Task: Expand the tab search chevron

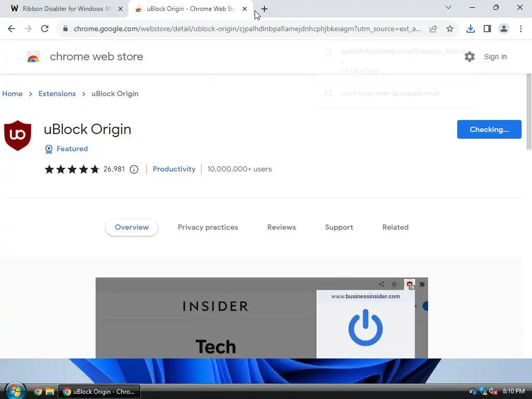Action: click(x=448, y=7)
